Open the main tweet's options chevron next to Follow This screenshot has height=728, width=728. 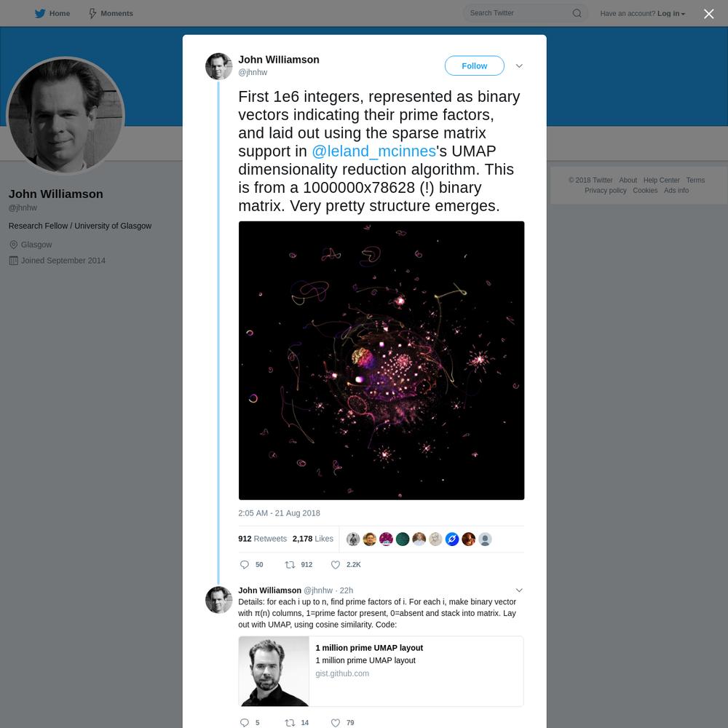[519, 66]
